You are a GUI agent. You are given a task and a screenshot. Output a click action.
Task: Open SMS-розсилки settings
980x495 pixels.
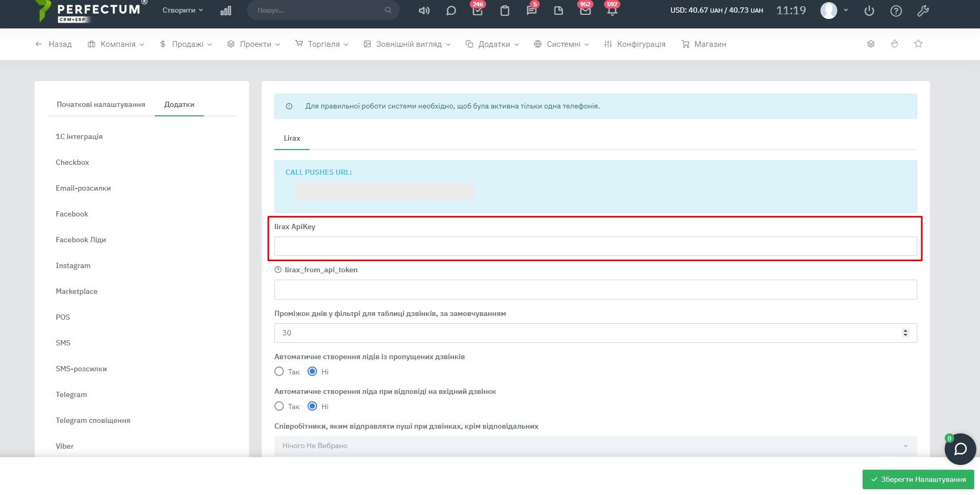click(x=81, y=369)
